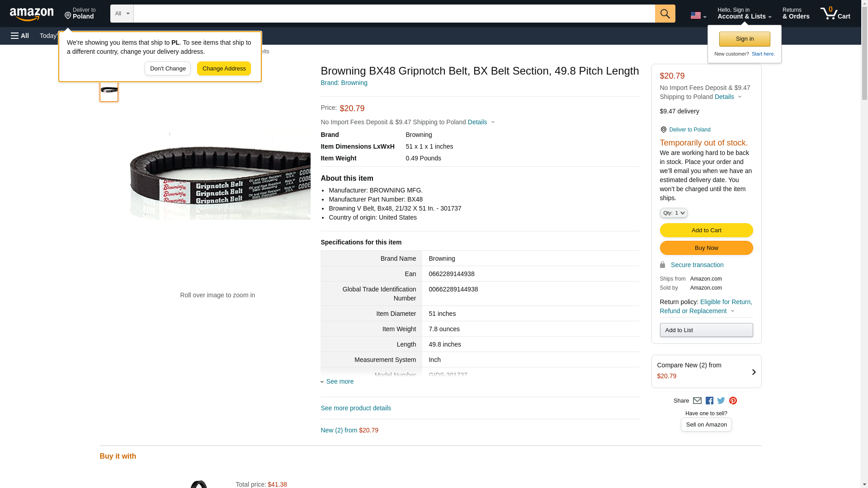This screenshot has height=488, width=868.
Task: Expand Compare New (2) offers chevron
Action: pos(753,372)
